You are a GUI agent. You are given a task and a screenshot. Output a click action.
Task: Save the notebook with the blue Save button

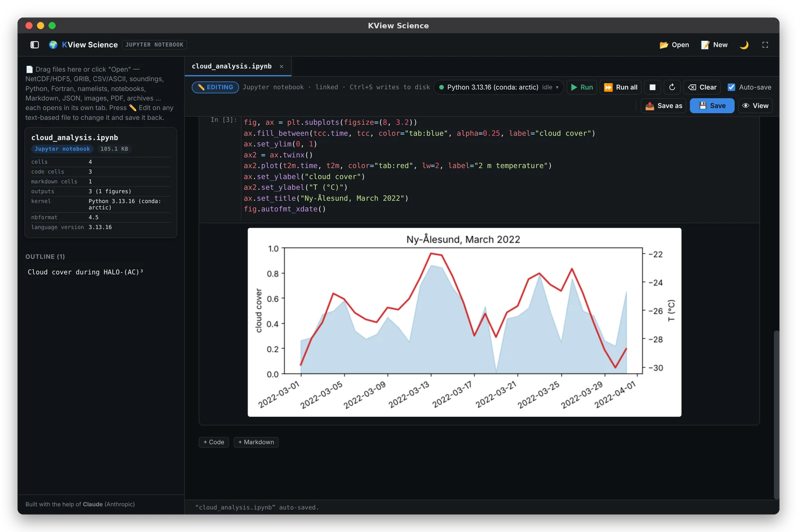tap(712, 106)
